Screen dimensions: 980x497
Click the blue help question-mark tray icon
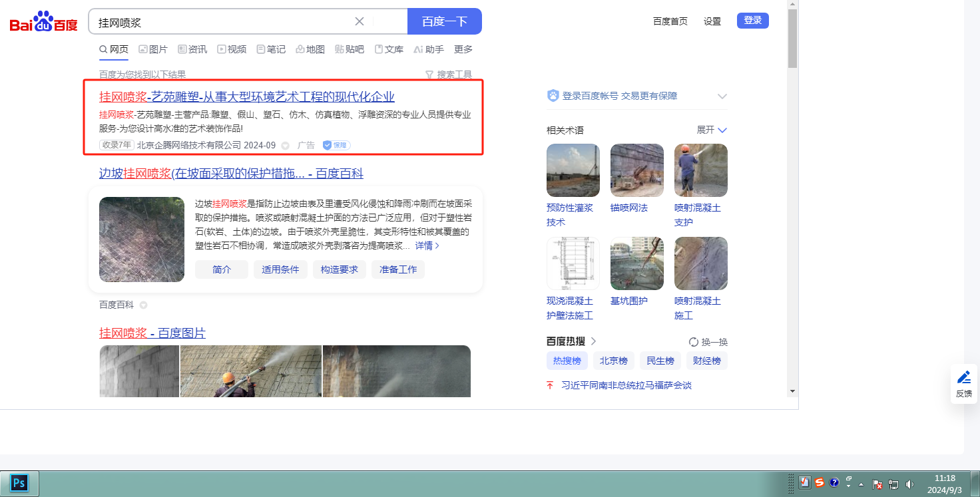tap(834, 483)
